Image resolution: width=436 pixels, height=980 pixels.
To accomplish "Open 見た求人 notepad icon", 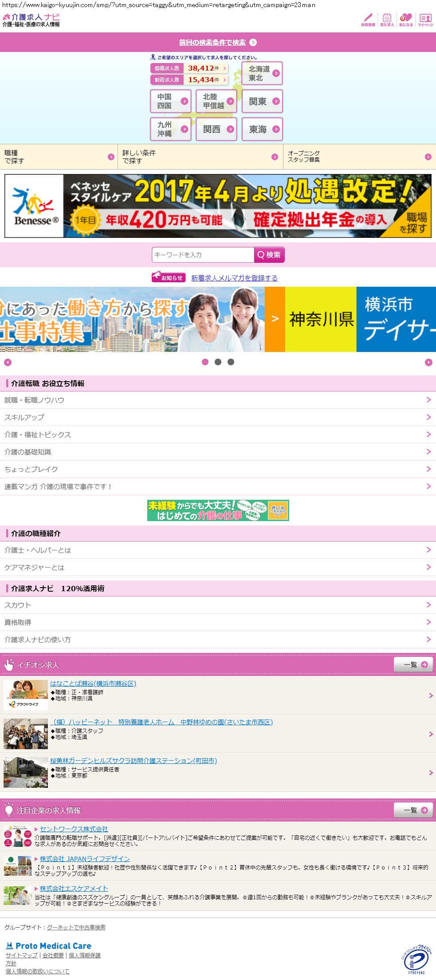I will (387, 20).
